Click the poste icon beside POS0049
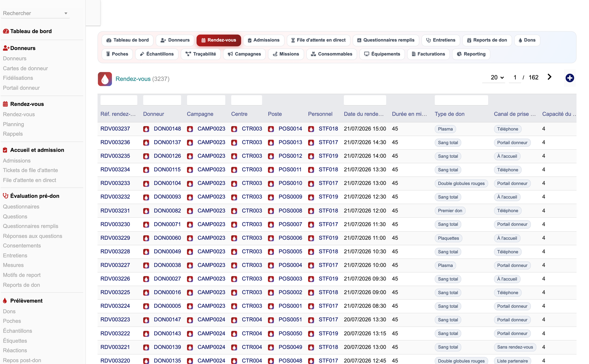Image resolution: width=589 pixels, height=364 pixels. click(x=271, y=347)
